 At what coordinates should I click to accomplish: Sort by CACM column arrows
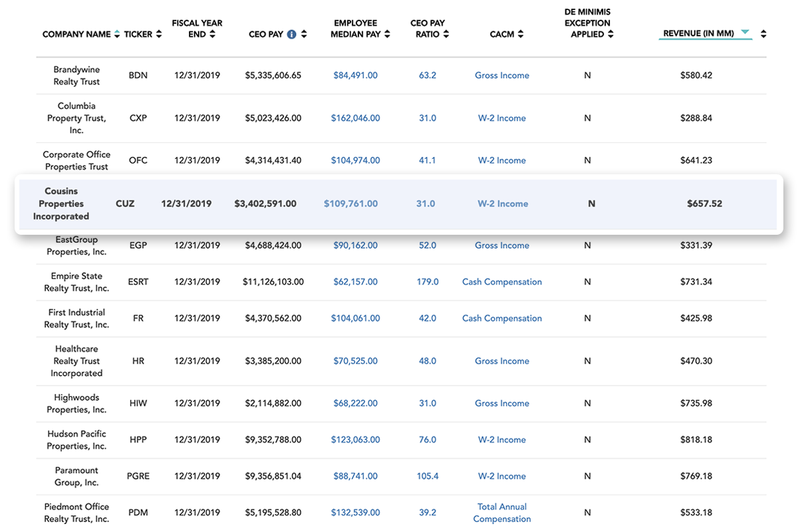521,34
